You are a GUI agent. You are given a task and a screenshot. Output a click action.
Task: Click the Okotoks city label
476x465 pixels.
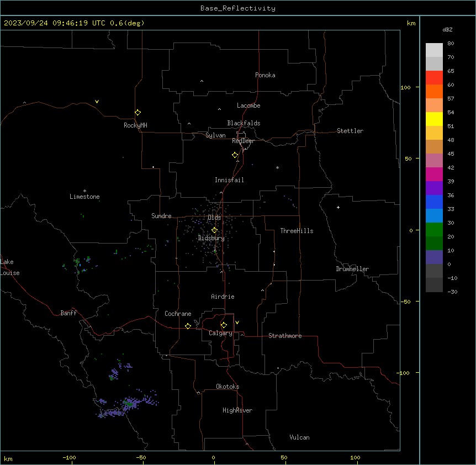click(228, 387)
